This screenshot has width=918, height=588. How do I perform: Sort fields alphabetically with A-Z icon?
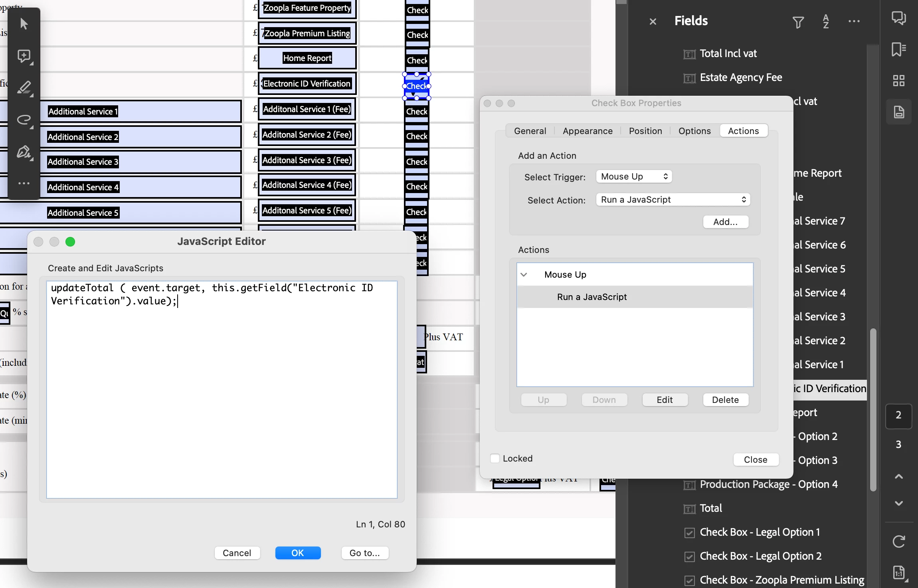[x=826, y=22]
